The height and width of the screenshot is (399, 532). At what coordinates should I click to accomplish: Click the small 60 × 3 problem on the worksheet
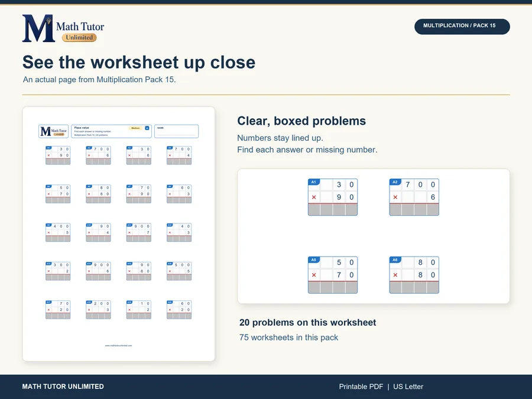[179, 194]
